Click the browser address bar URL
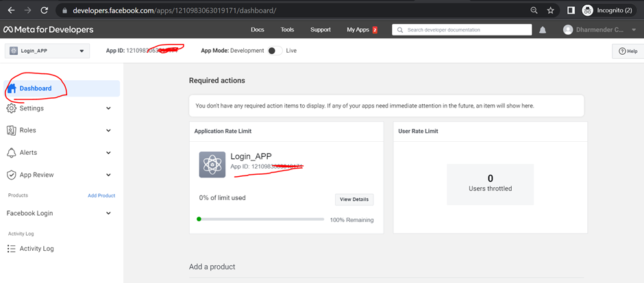The image size is (644, 283). point(174,11)
